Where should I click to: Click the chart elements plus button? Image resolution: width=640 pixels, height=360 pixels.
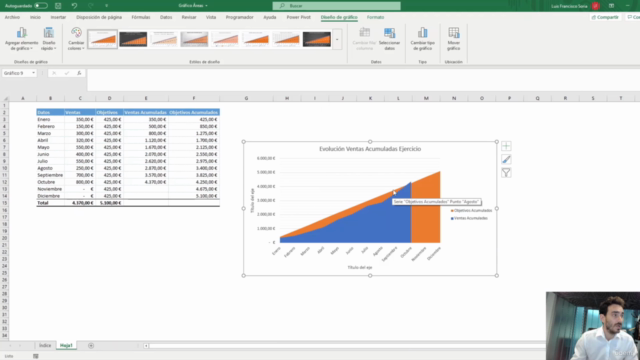506,146
